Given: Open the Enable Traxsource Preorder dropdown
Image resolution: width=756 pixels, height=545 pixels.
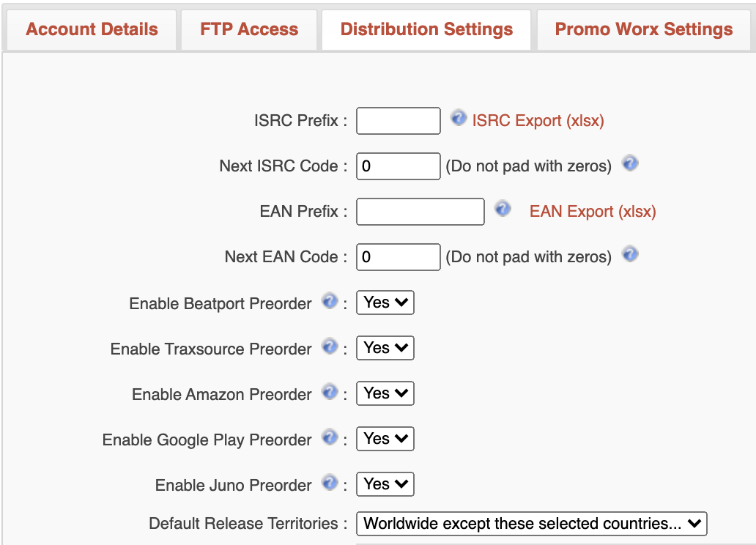Looking at the screenshot, I should click(385, 348).
